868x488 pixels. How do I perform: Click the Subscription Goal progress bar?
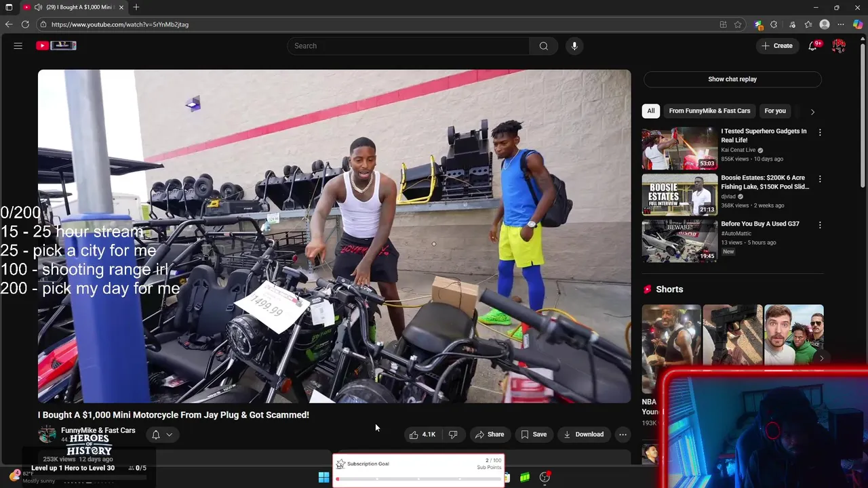418,479
